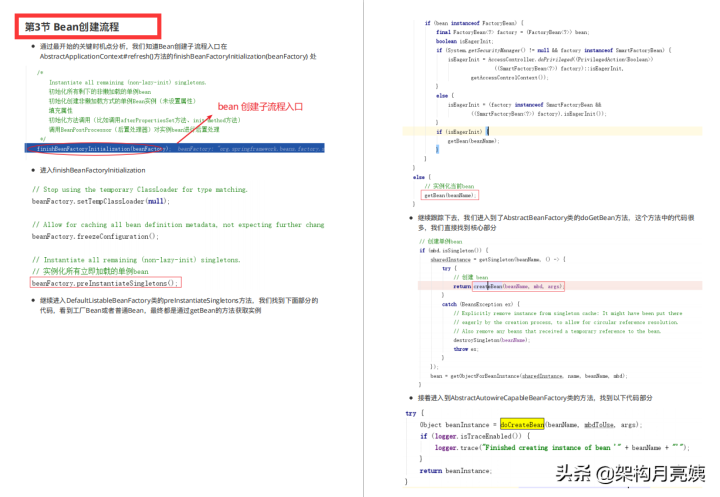
Task: Click the highlighted line "if (isEagerInit) {"
Action: (x=462, y=132)
